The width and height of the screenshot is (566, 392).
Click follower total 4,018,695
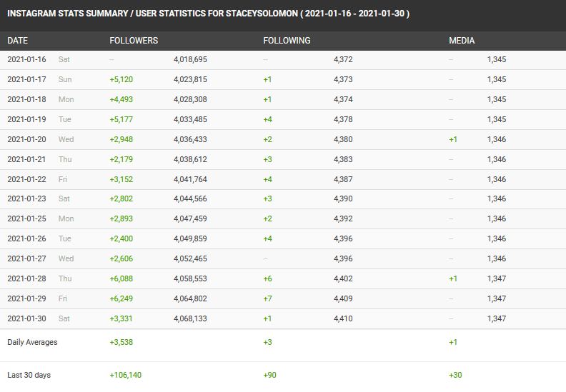tap(190, 59)
